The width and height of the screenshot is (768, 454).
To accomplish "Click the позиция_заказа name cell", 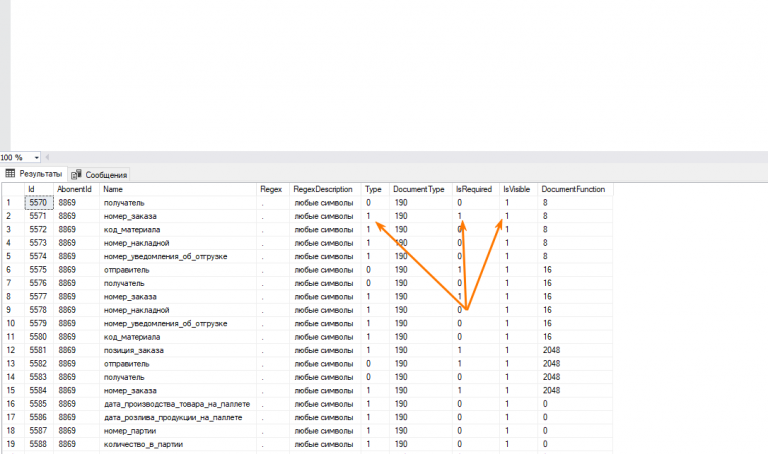I will tap(178, 350).
